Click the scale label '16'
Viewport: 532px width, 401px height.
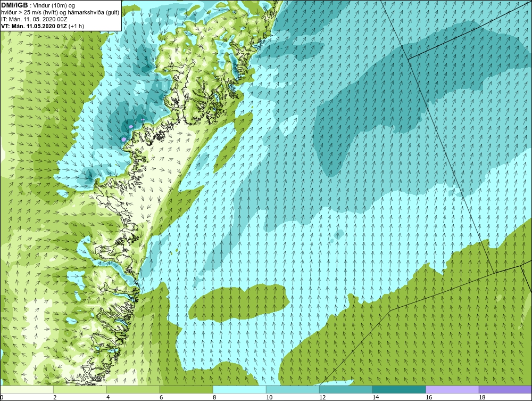[429, 397]
